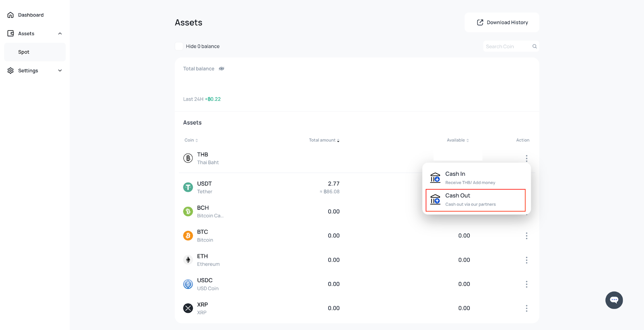
Task: Expand the Settings sidebar menu
Action: click(60, 70)
